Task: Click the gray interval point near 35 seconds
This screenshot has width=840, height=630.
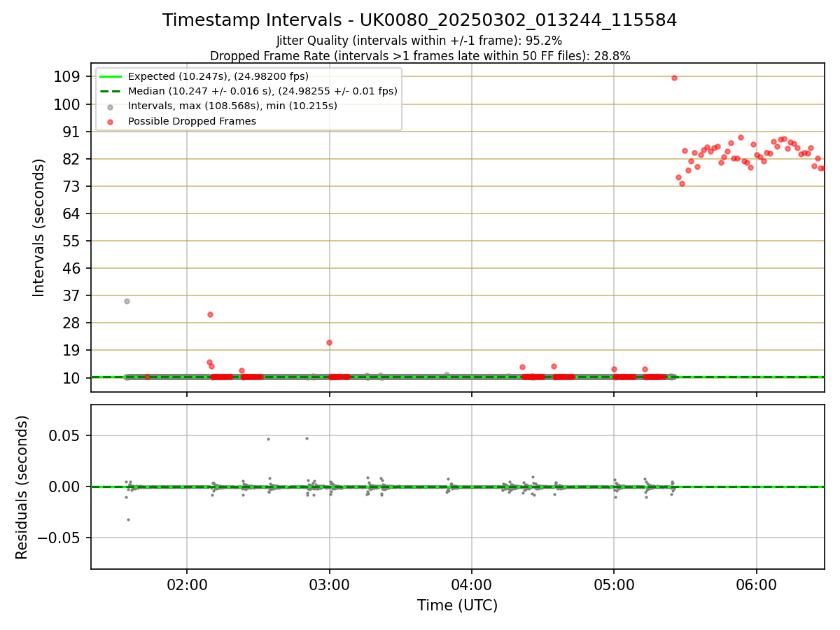Action: click(x=127, y=301)
